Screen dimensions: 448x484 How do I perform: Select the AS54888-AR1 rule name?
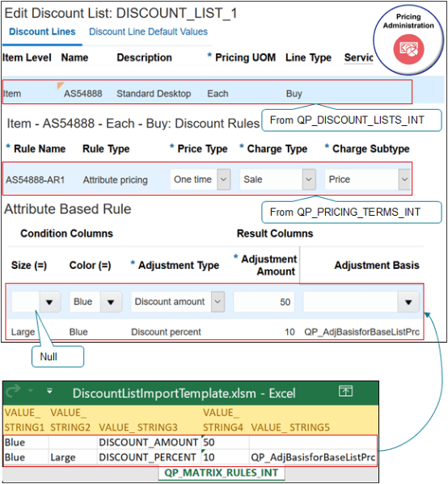pos(36,179)
